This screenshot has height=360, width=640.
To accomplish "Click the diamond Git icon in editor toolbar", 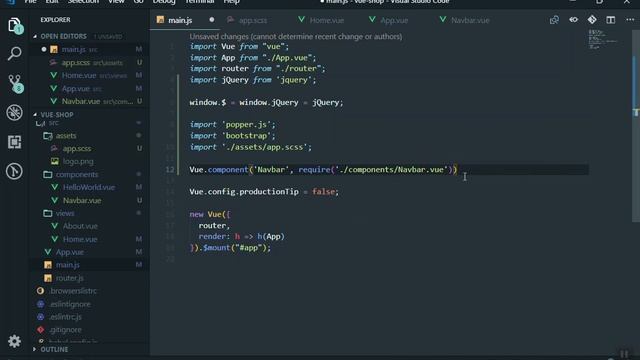I will 592,20.
